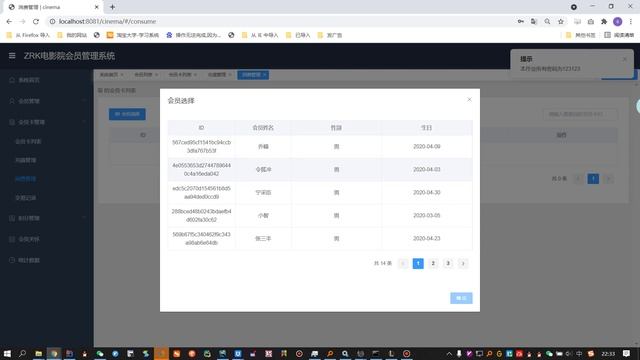Viewport: 640px width, 360px height.
Task: Select highlighted 消费管理 item in sidebar
Action: point(25,179)
